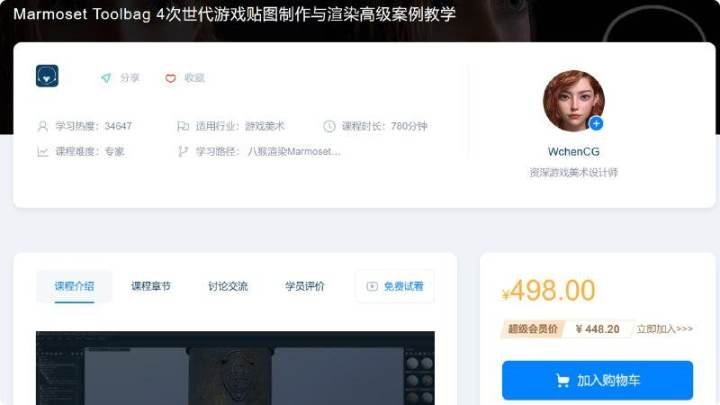Image resolution: width=720 pixels, height=405 pixels.
Task: Click the course duration clock icon
Action: click(x=329, y=126)
